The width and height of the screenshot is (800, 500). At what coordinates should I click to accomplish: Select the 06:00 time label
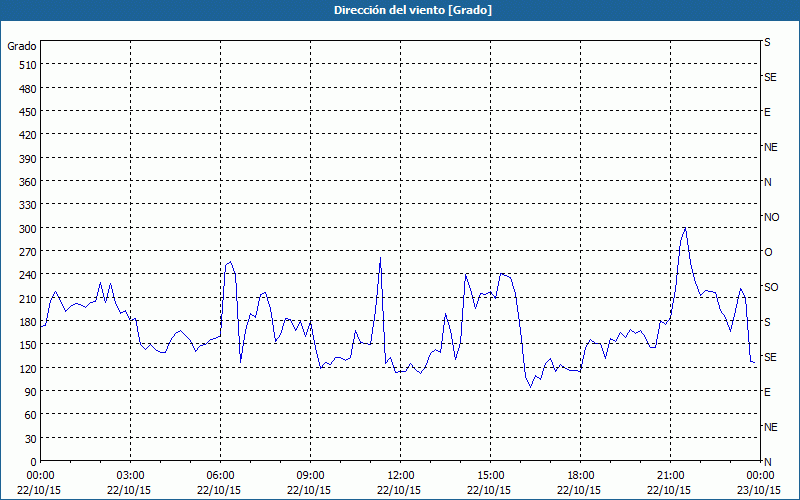220,476
